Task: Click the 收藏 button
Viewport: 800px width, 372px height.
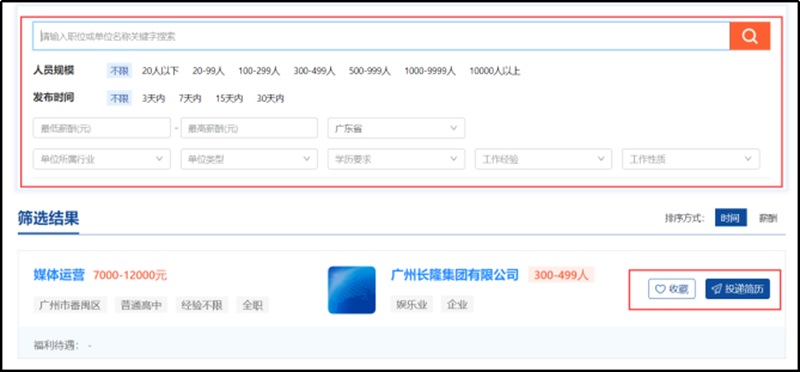Action: point(672,289)
